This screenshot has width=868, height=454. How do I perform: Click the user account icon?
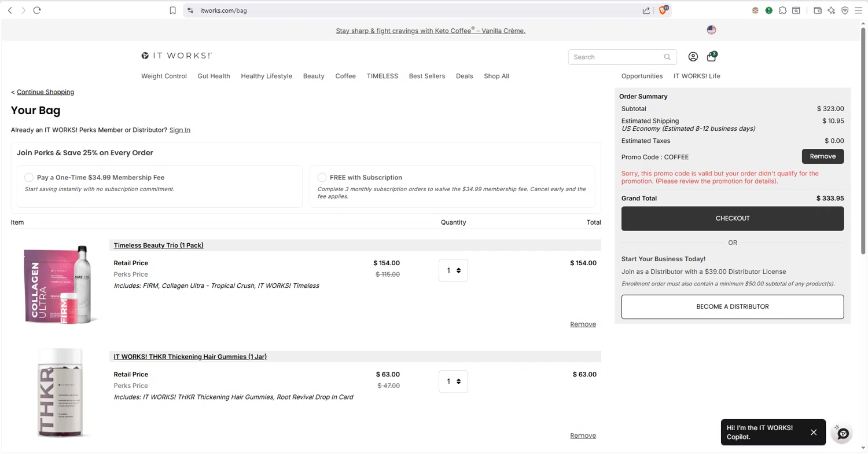[693, 57]
